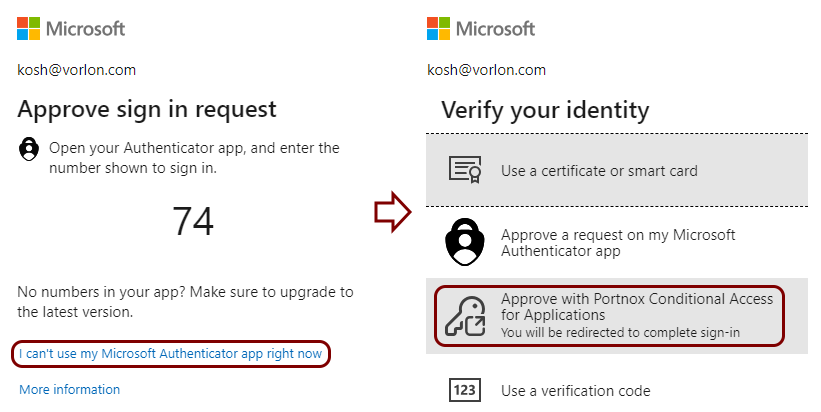The image size is (821, 412).
Task: Click the 123 verification code icon
Action: click(x=465, y=390)
